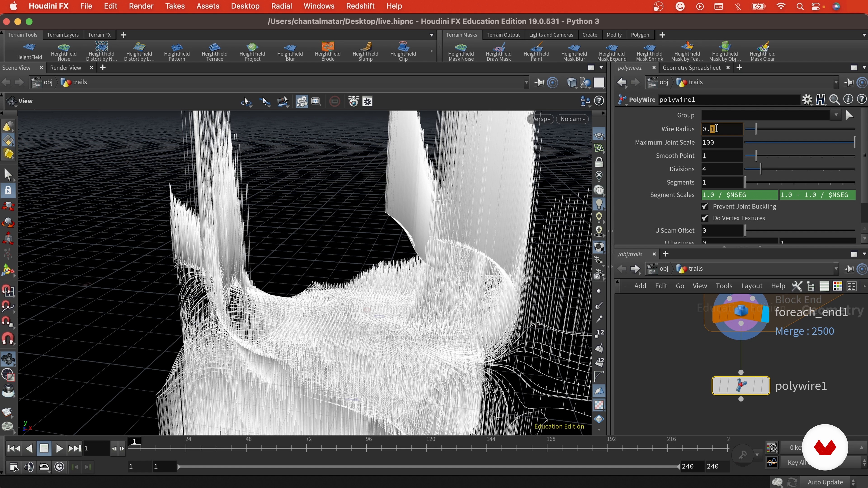The height and width of the screenshot is (488, 868).
Task: Expand the network pane path dropdown
Action: (836, 269)
